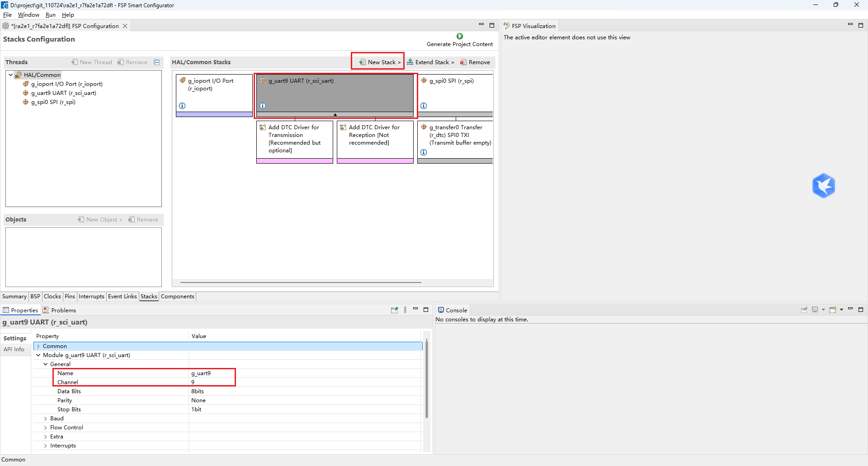
Task: Open the Parity value None
Action: pos(305,400)
